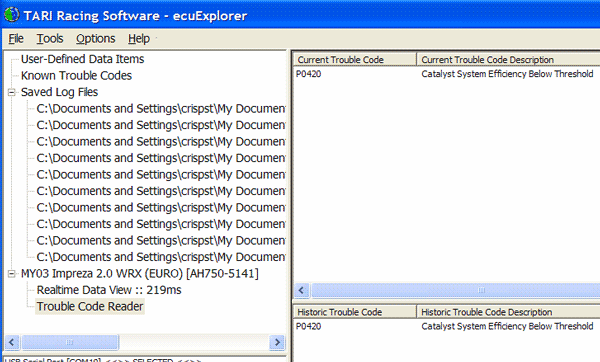This screenshot has height=362, width=600.
Task: Select historic description Catalyst System Efficiency Below Threshold
Action: (507, 326)
